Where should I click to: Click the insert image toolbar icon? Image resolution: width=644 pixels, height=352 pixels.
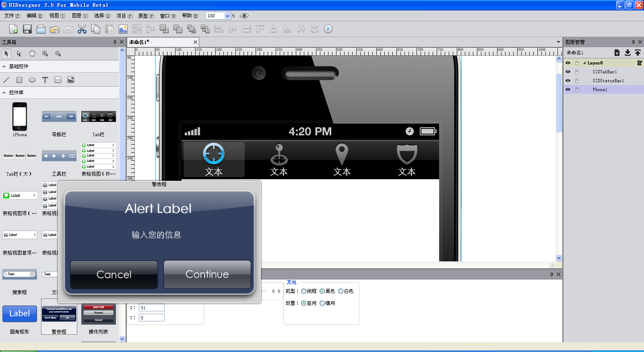(123, 29)
